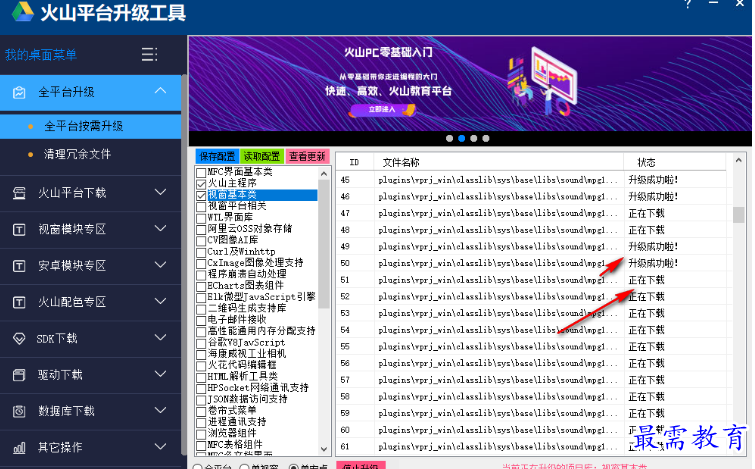Click the 视窗模块专区 sidebar icon

click(x=19, y=230)
